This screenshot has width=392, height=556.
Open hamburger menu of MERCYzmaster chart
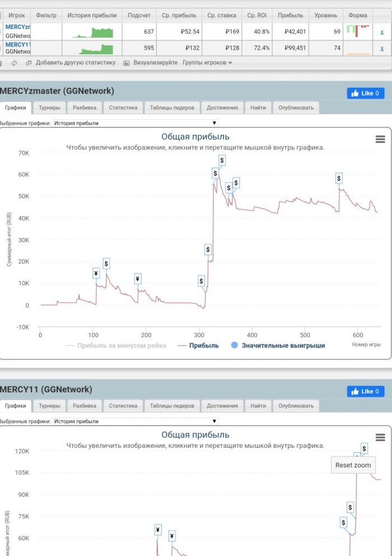[x=380, y=139]
